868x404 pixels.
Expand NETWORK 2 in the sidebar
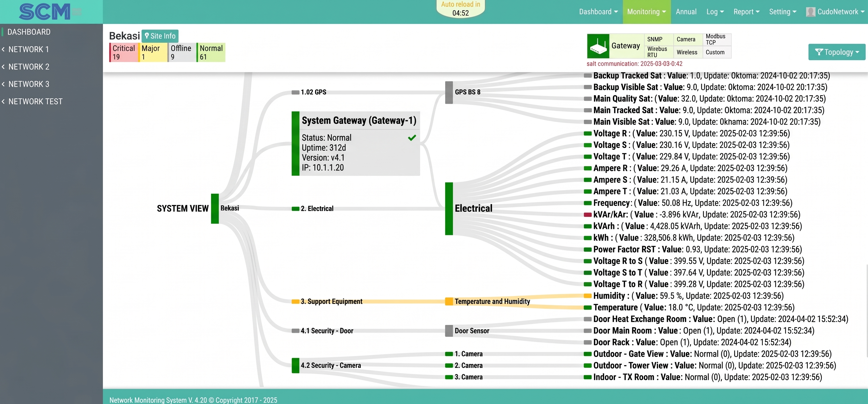click(29, 67)
